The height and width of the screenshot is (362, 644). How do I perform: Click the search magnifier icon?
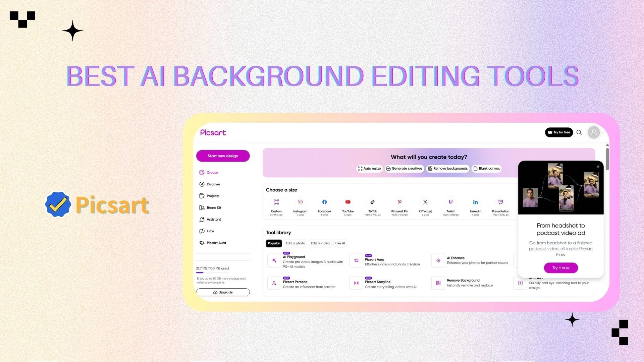[x=579, y=132]
